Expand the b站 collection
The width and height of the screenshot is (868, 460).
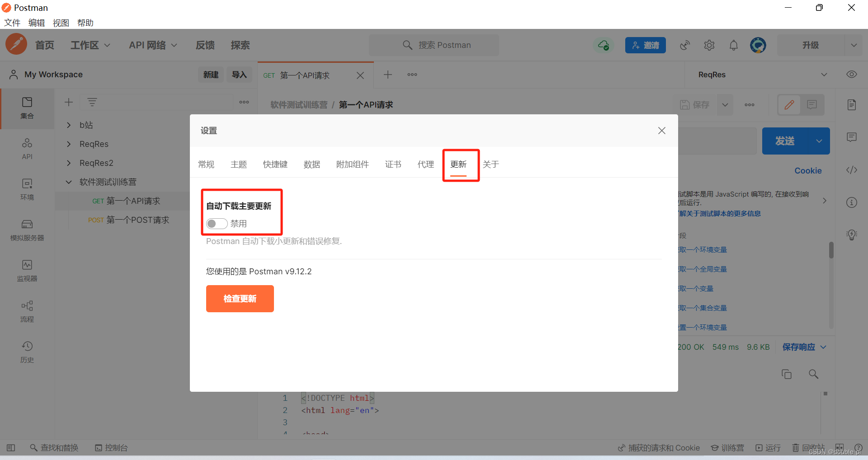click(69, 125)
